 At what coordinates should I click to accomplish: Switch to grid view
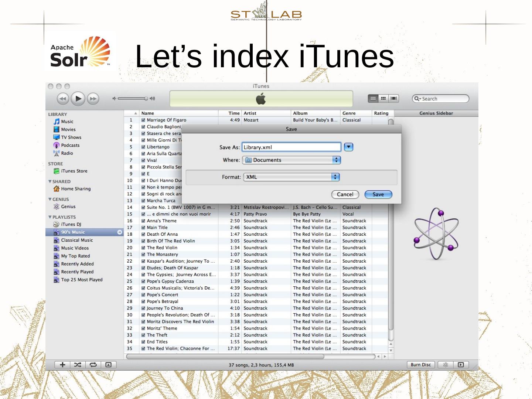coord(383,98)
